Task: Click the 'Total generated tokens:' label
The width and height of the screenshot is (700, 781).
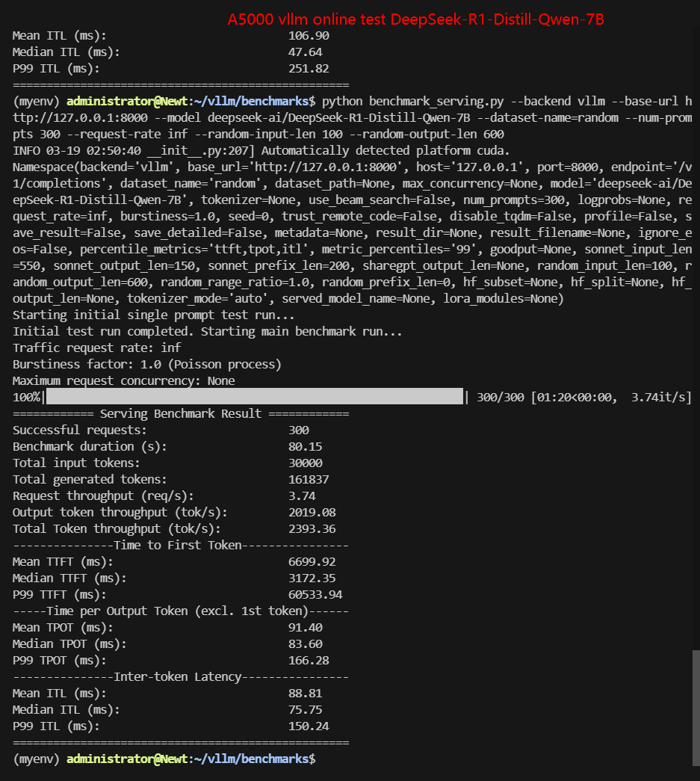Action: pyautogui.click(x=90, y=479)
